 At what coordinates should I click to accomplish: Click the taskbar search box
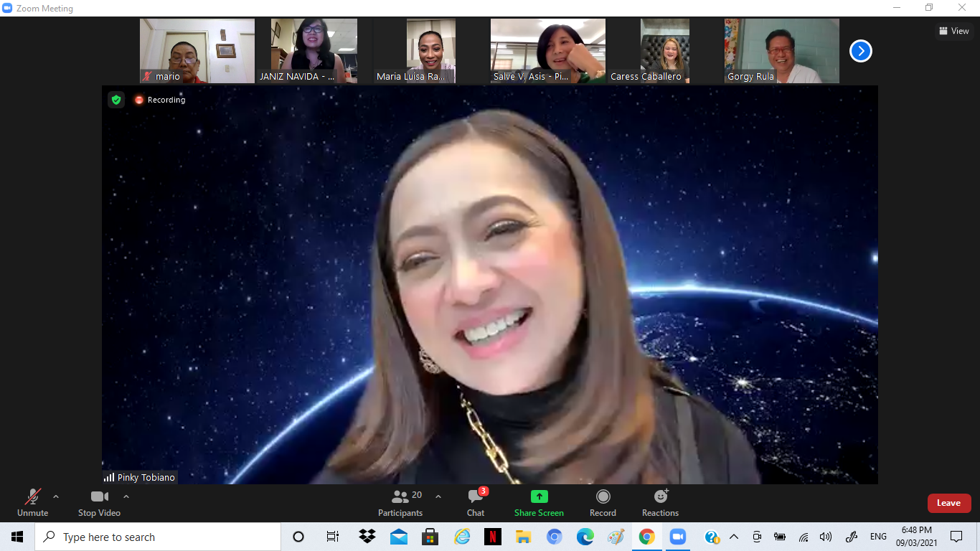(x=158, y=537)
